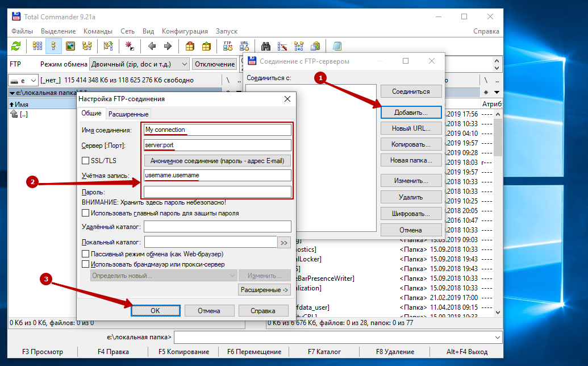Open the command line history dropdown arrow

[497, 338]
